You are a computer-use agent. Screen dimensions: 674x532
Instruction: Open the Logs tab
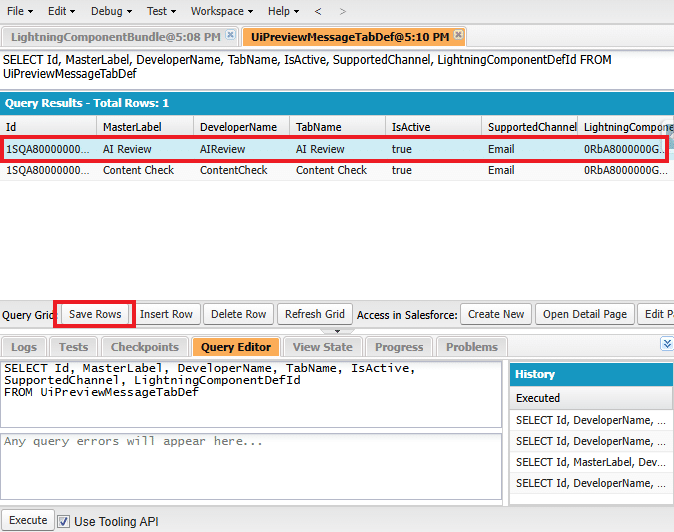point(24,347)
